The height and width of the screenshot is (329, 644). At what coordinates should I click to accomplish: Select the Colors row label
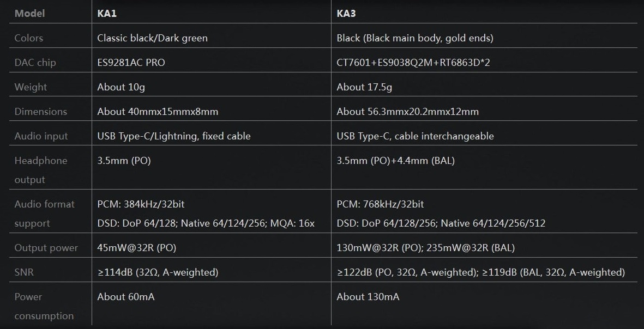pos(28,38)
